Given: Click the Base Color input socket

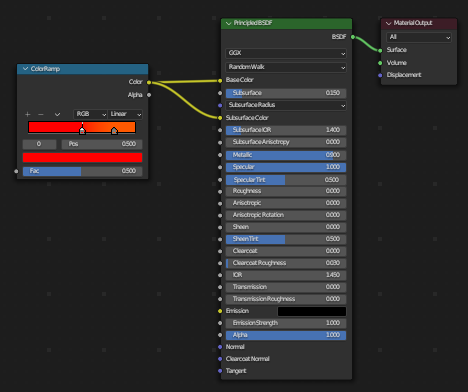Looking at the screenshot, I should [220, 80].
